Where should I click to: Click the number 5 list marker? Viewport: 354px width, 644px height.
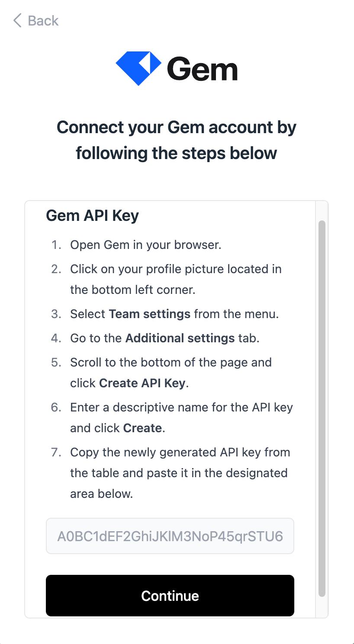coord(56,362)
